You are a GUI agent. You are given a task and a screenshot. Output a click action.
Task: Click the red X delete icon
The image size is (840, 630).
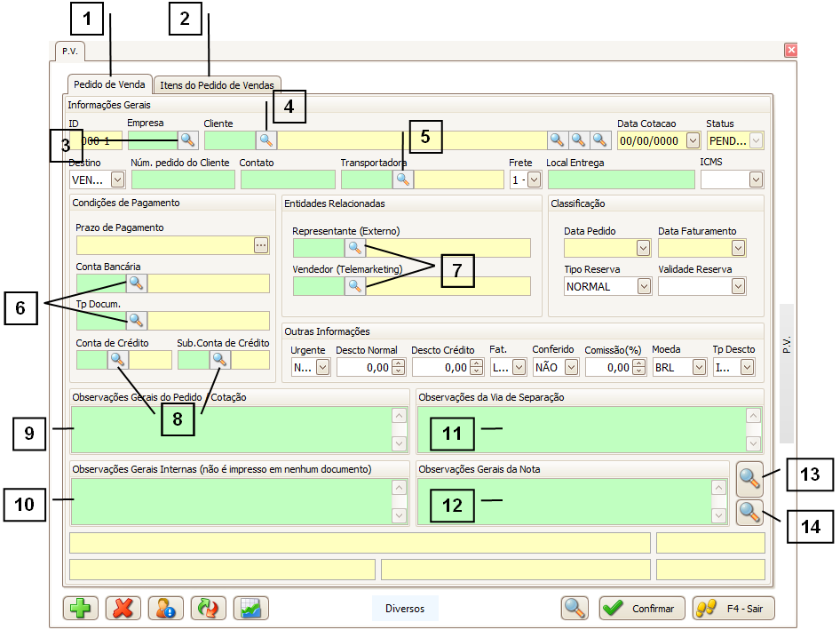pos(123,608)
